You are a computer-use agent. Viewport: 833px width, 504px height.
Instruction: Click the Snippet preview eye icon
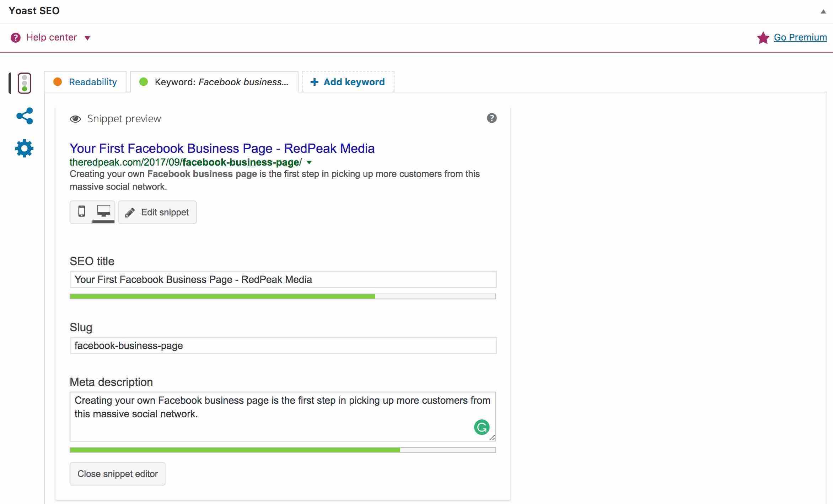(x=75, y=119)
